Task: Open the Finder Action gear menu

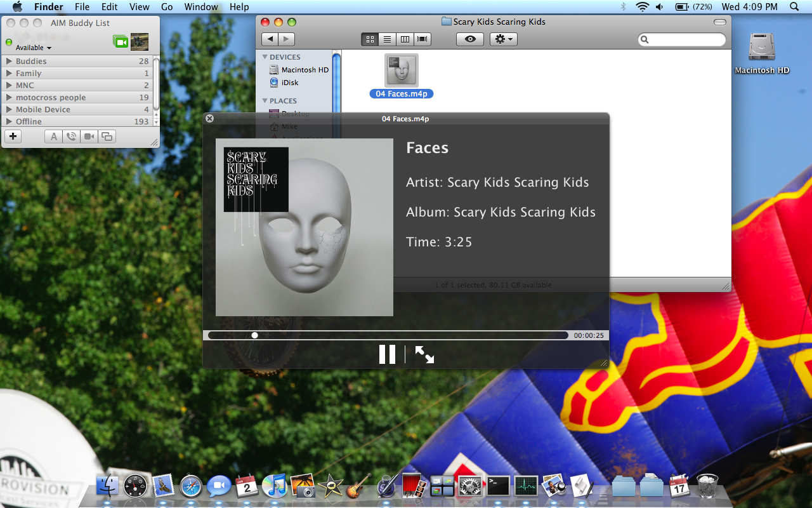Action: pos(504,39)
